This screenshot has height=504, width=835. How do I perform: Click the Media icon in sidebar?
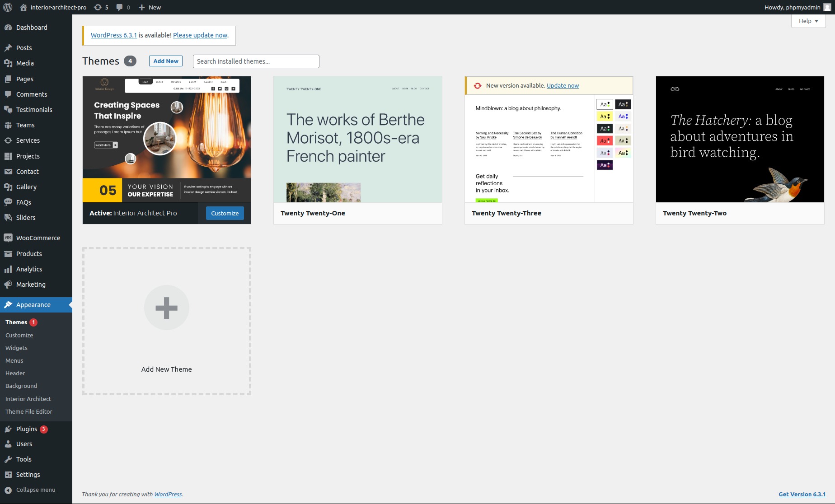(8, 63)
